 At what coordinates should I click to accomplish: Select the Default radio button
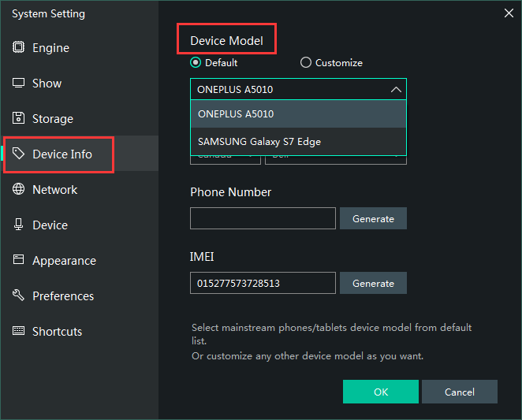[x=196, y=63]
